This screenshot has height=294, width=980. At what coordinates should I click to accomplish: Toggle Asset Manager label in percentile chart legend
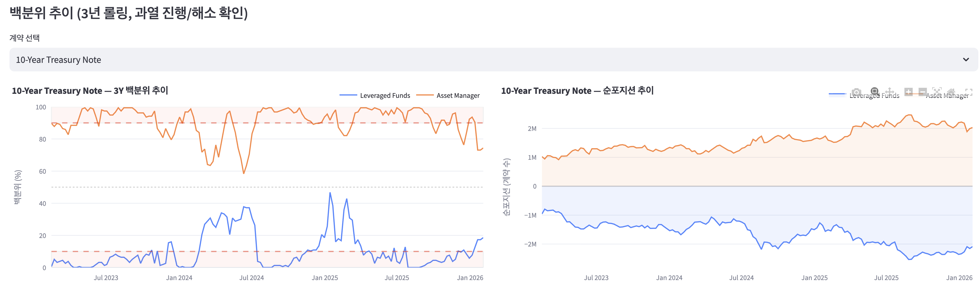[x=458, y=96]
